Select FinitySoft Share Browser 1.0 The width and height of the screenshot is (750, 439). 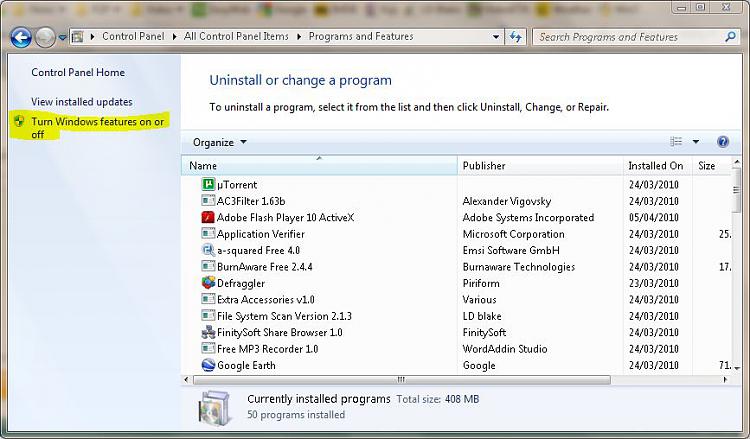pos(280,332)
